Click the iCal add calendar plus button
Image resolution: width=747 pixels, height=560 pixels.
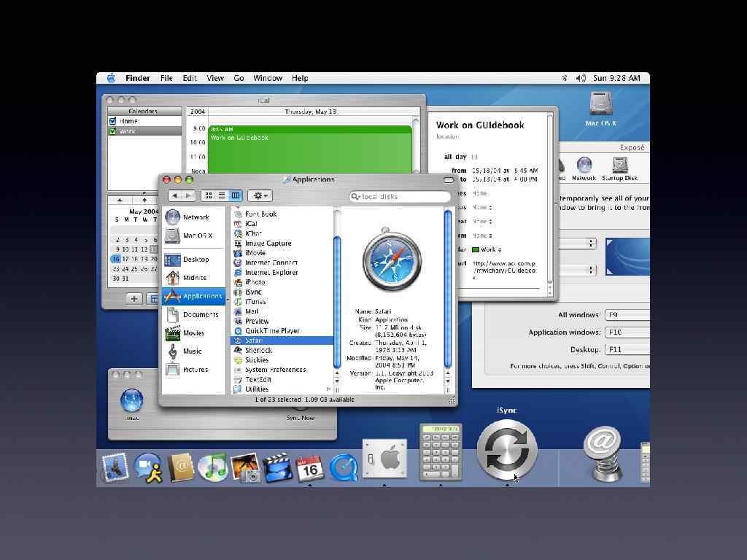tap(134, 299)
